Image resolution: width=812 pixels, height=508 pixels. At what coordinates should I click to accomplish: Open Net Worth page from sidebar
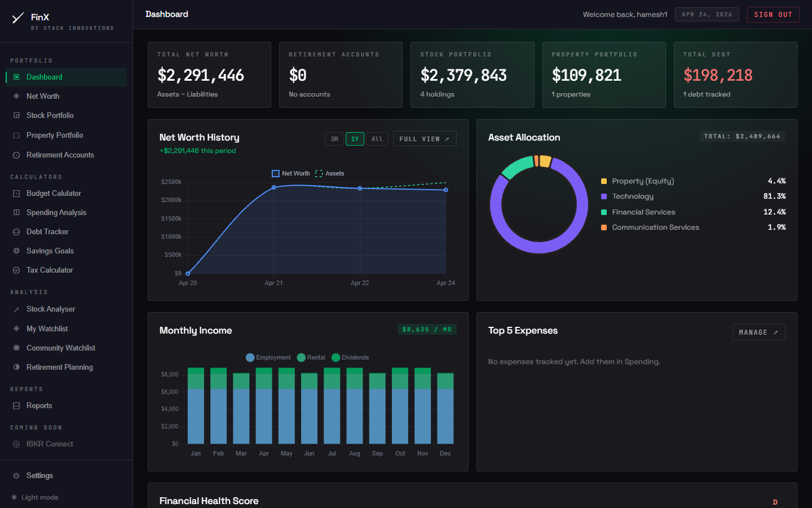(66, 96)
